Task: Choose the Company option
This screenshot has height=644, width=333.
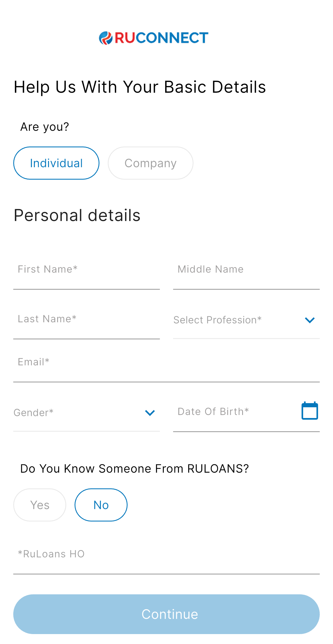Action: (150, 163)
